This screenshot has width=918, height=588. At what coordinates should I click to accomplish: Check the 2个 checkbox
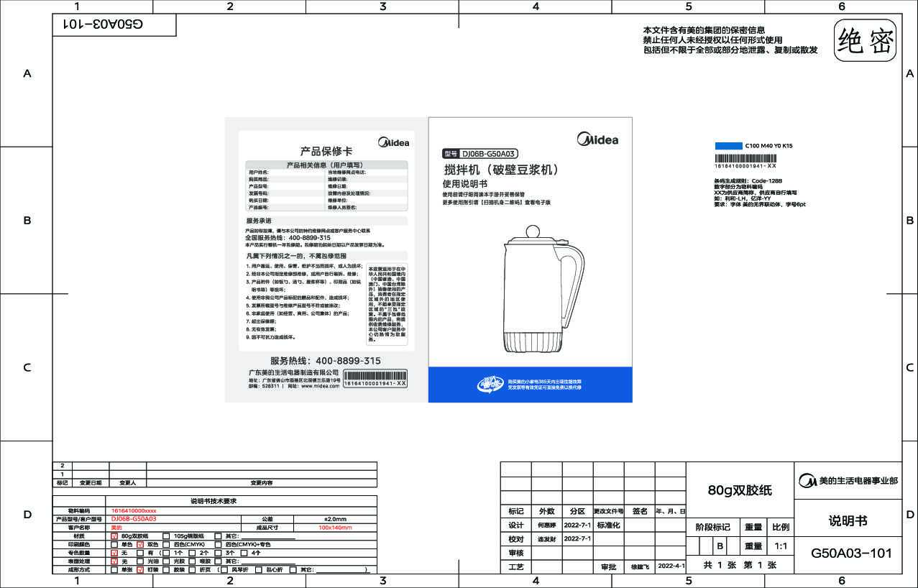pyautogui.click(x=192, y=553)
